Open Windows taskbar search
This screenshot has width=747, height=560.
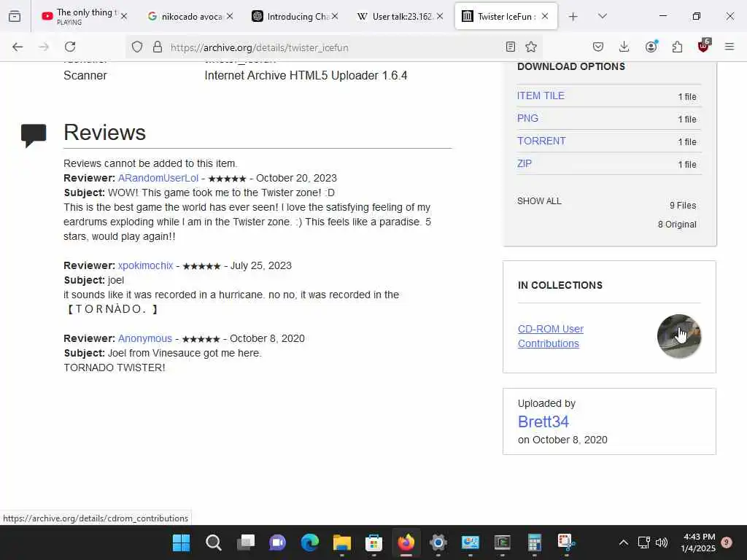pos(214,542)
